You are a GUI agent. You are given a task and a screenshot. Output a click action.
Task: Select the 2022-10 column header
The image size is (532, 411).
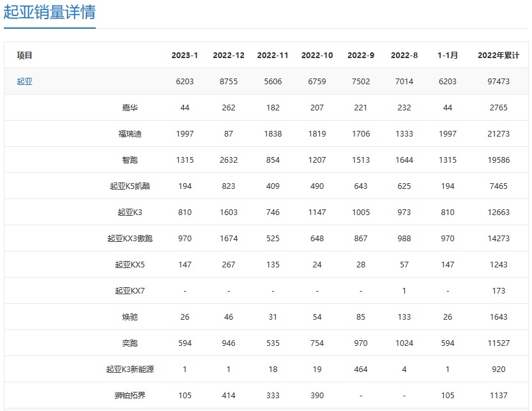[317, 56]
